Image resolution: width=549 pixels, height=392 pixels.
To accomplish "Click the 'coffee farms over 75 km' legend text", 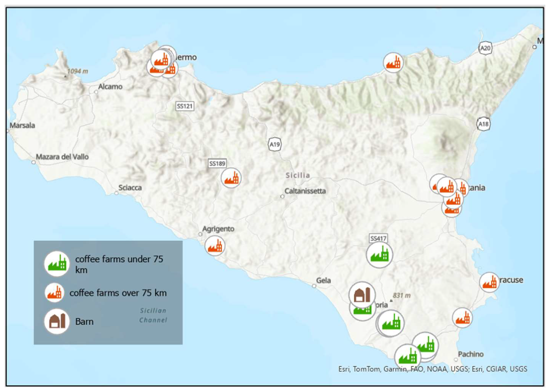I will point(118,293).
